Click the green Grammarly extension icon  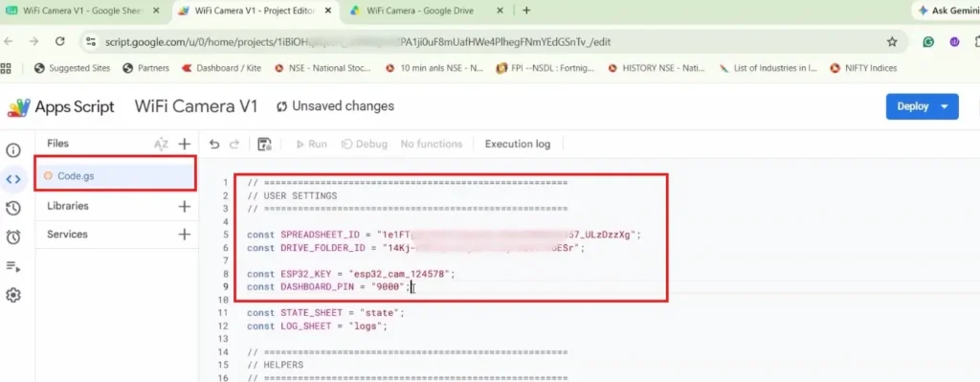(x=928, y=42)
